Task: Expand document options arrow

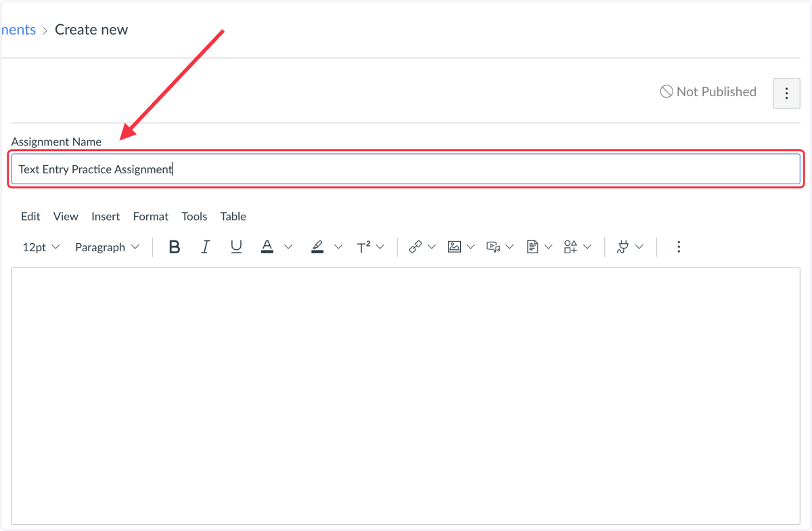Action: 549,247
